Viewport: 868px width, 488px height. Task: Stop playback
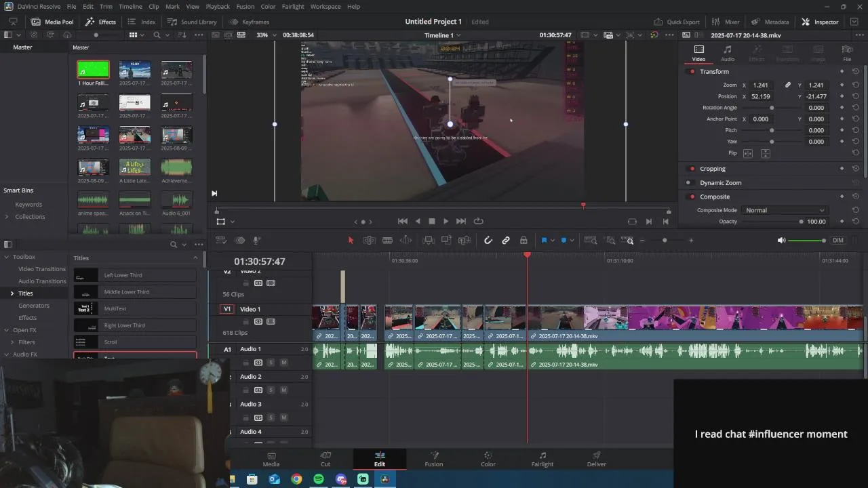[x=431, y=222]
